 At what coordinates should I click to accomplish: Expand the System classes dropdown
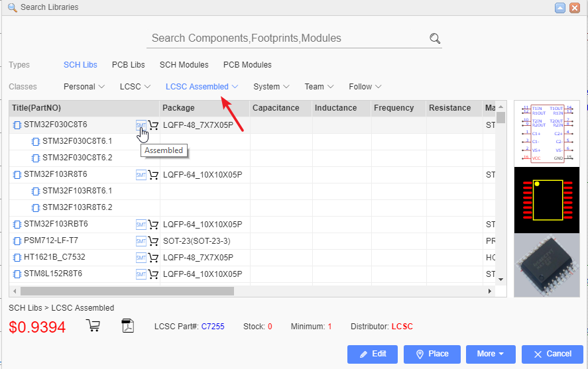click(271, 87)
